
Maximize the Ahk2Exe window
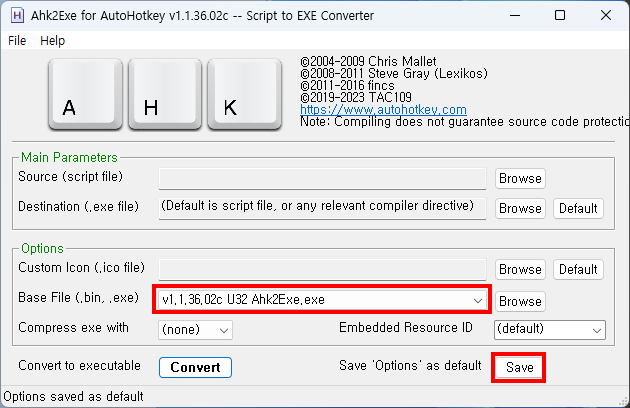click(x=560, y=16)
